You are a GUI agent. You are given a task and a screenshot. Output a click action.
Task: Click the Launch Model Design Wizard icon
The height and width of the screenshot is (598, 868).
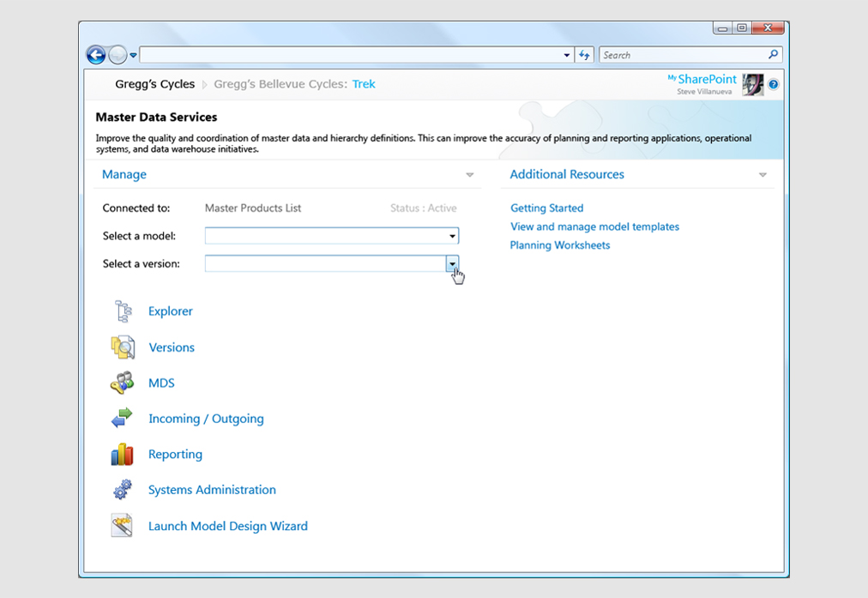tap(123, 526)
